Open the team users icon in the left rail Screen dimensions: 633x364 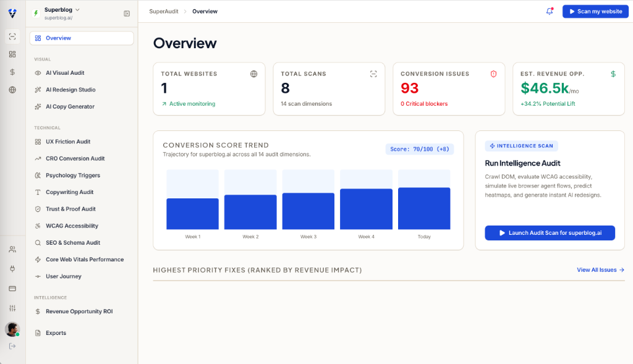(x=12, y=250)
